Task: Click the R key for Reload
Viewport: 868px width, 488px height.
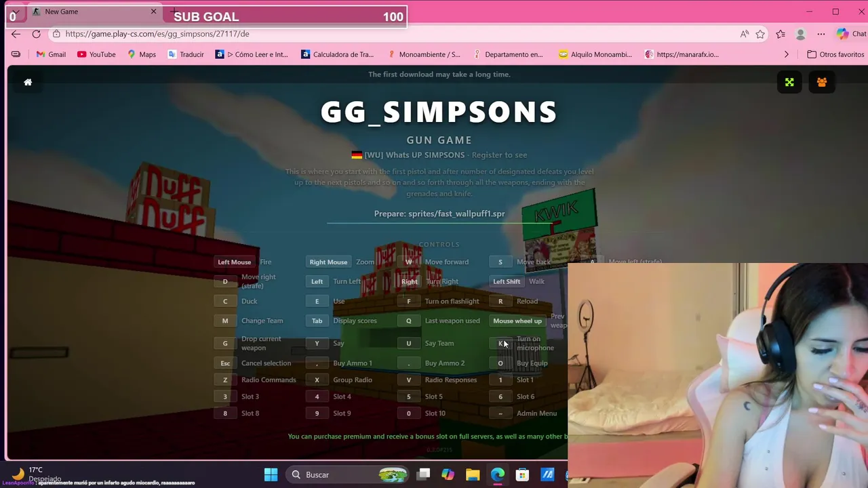Action: [x=500, y=302]
